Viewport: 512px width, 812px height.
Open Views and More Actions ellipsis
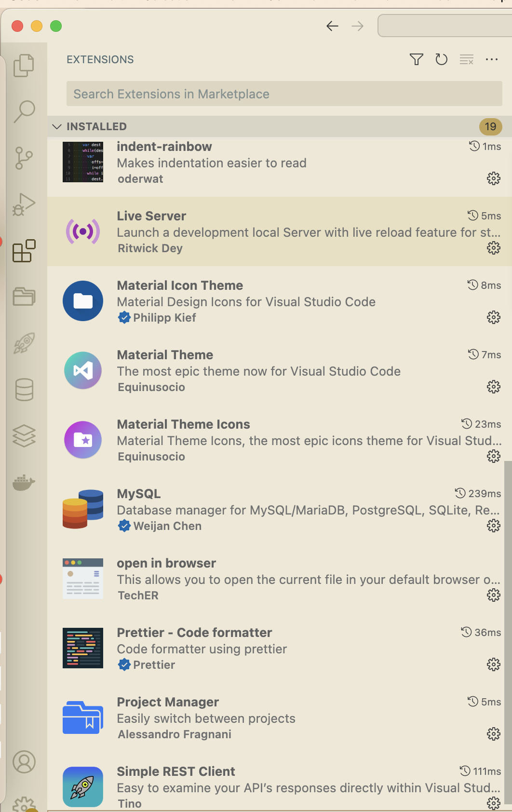pos(492,59)
